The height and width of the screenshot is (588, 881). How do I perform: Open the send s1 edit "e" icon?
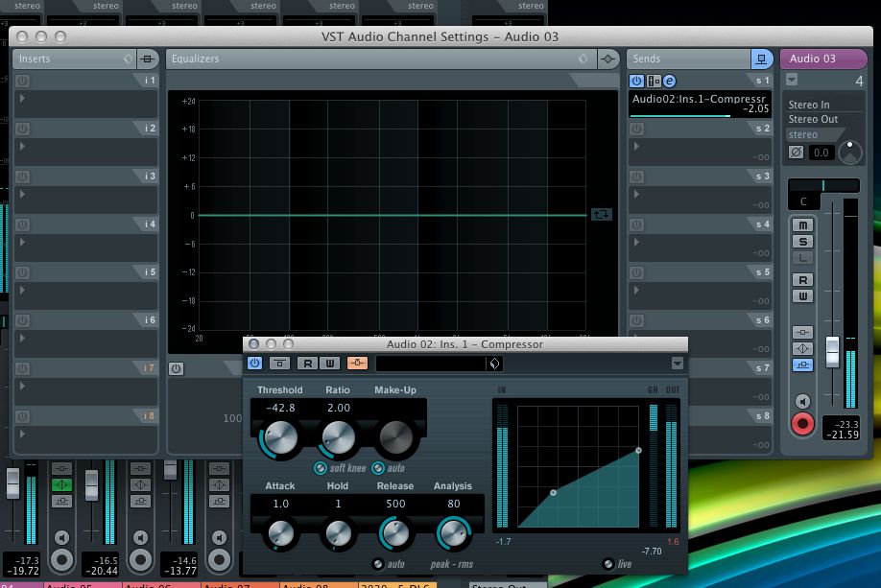669,81
